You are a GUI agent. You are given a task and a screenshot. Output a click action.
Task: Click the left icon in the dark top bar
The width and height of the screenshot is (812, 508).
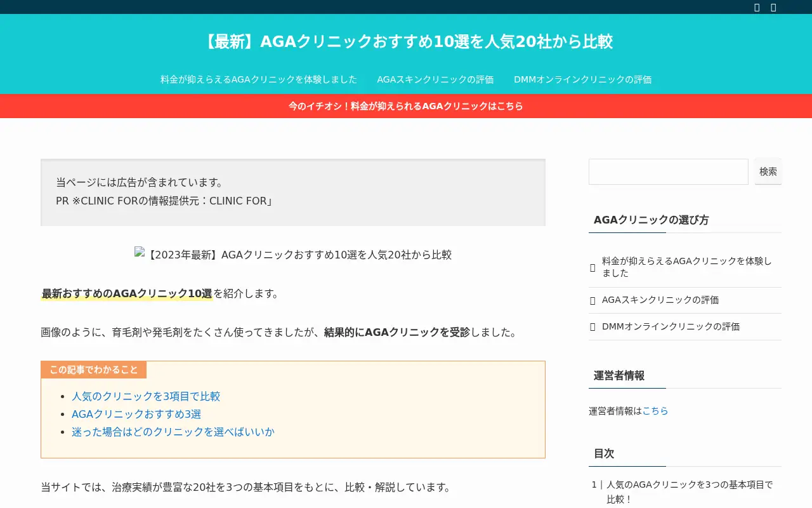click(x=757, y=7)
